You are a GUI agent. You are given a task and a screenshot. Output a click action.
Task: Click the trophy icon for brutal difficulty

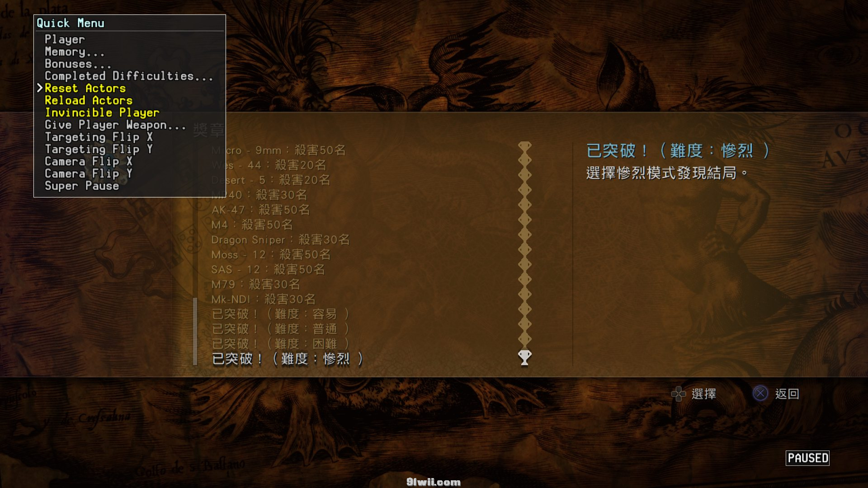point(524,357)
